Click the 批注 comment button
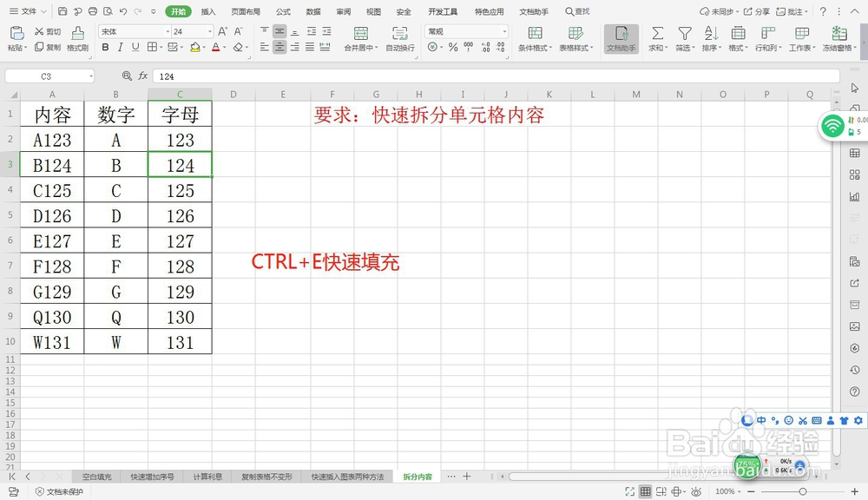This screenshot has height=500, width=868. [x=792, y=11]
